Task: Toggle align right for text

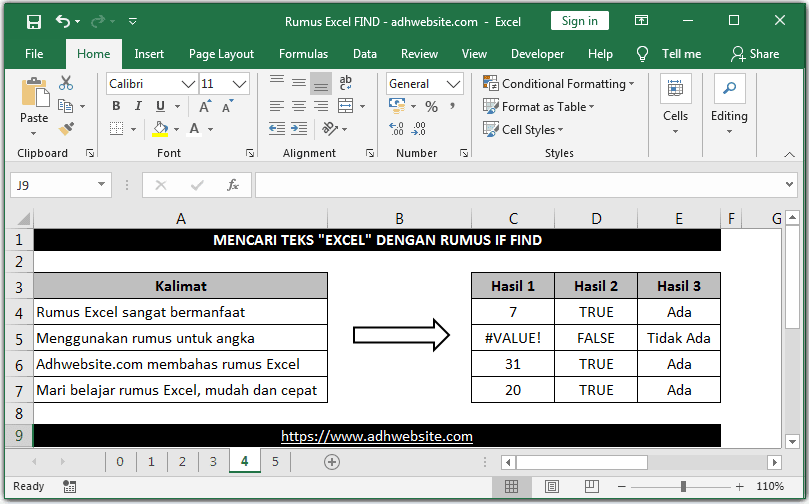Action: pyautogui.click(x=320, y=106)
